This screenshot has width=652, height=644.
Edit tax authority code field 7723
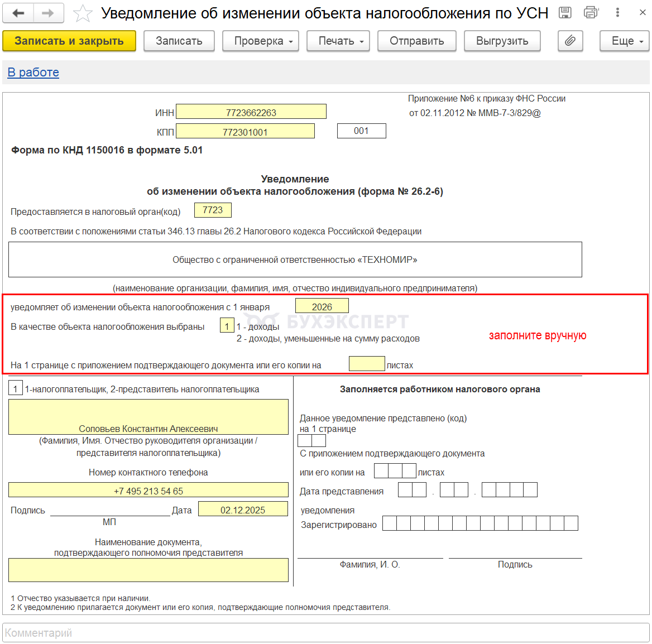point(213,210)
